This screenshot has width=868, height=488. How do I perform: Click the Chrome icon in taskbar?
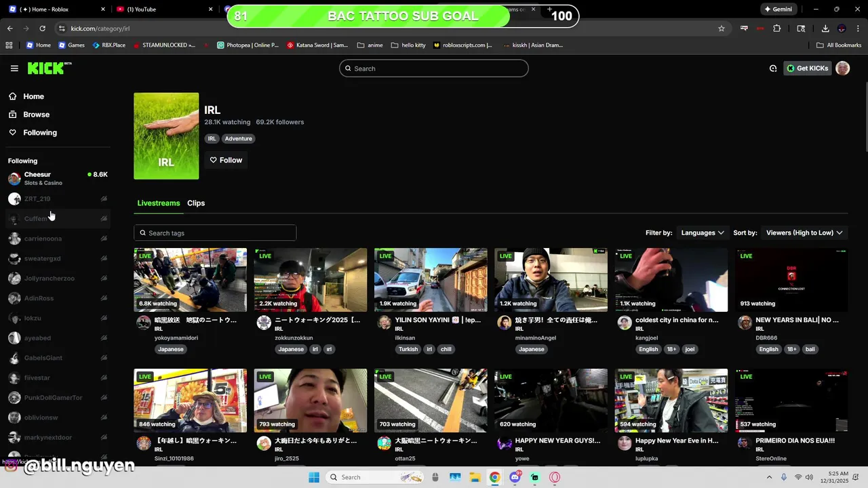[x=495, y=477]
